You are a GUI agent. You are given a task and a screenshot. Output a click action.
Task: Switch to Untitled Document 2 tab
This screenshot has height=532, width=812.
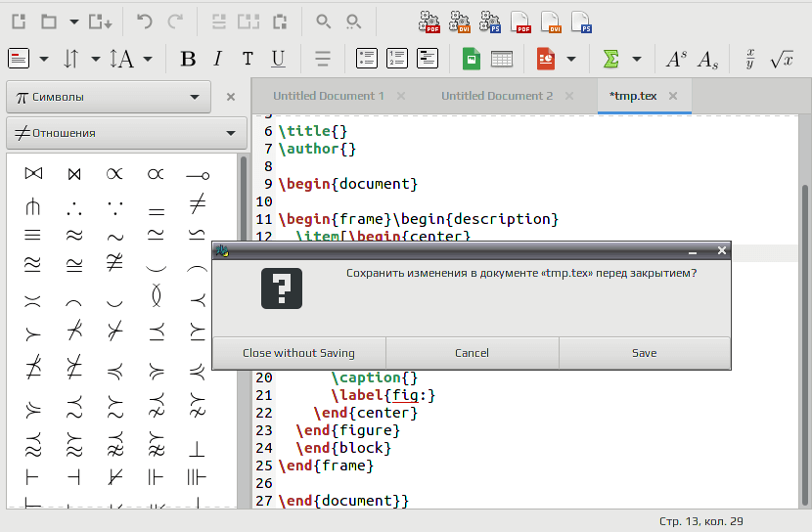coord(497,96)
